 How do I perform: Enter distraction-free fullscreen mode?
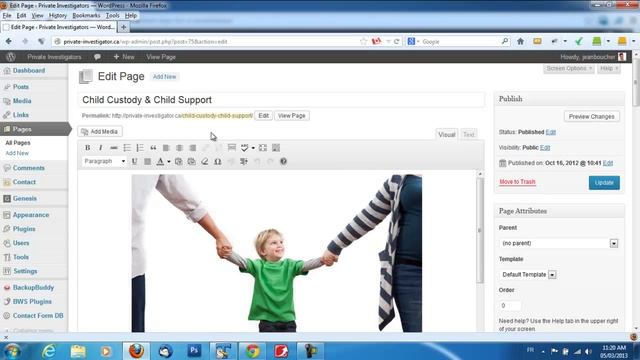pos(263,148)
